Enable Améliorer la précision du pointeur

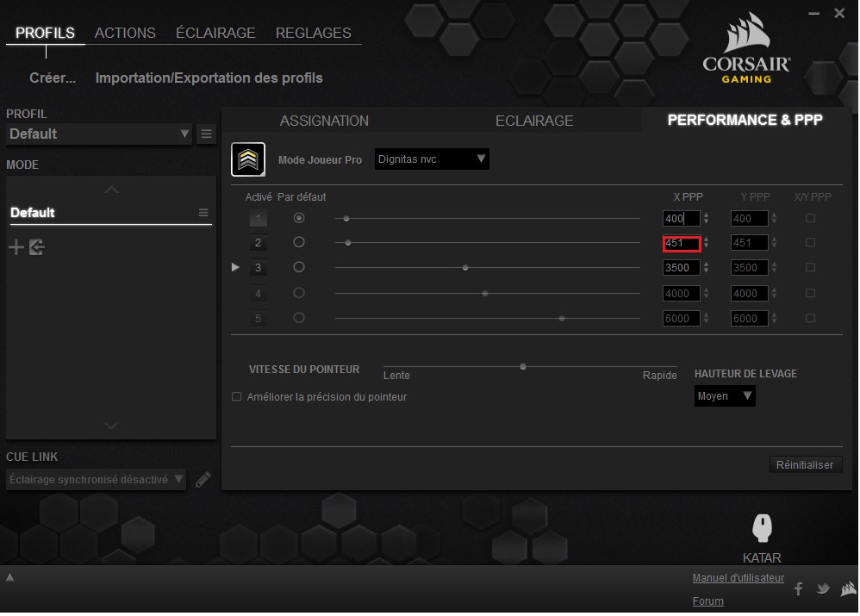click(x=237, y=397)
